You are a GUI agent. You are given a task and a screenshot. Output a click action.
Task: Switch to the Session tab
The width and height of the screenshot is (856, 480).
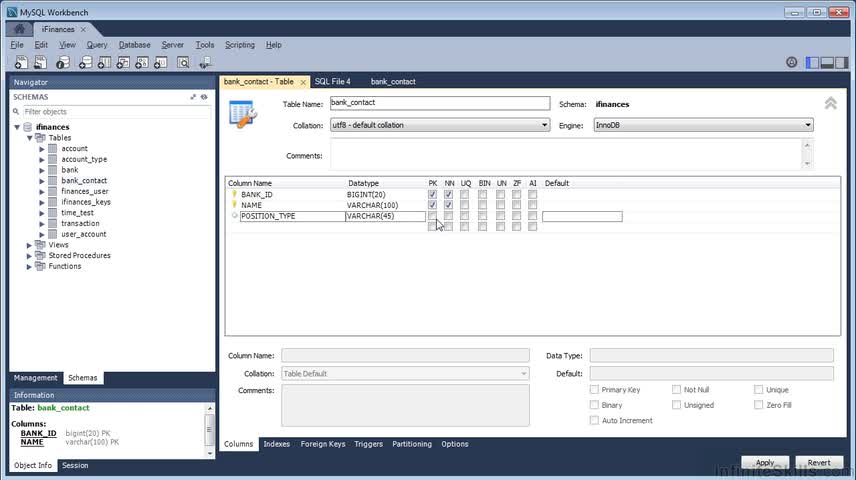(x=75, y=465)
